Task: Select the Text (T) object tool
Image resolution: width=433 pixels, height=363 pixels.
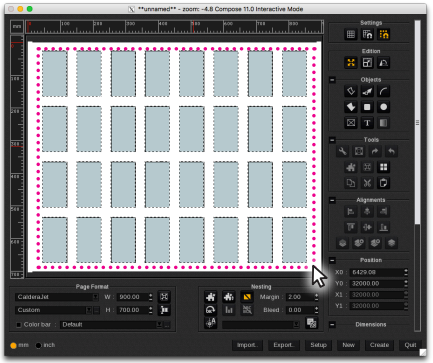Action: coord(367,123)
